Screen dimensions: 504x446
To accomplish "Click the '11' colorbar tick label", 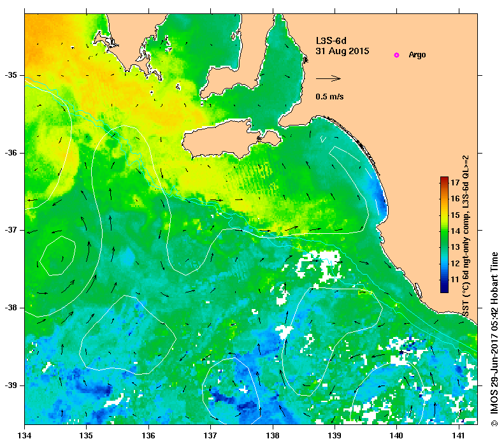I will pos(455,280).
